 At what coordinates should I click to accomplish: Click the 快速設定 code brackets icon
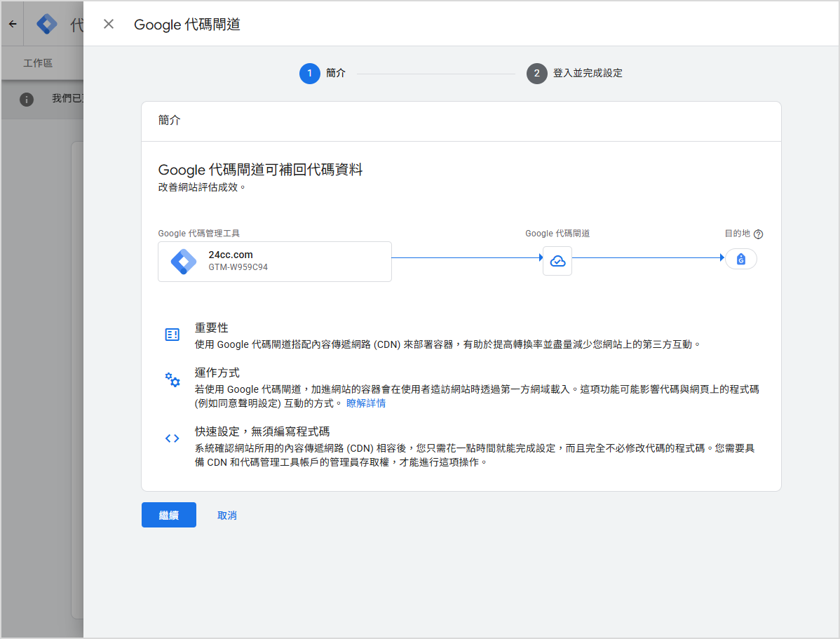(172, 438)
